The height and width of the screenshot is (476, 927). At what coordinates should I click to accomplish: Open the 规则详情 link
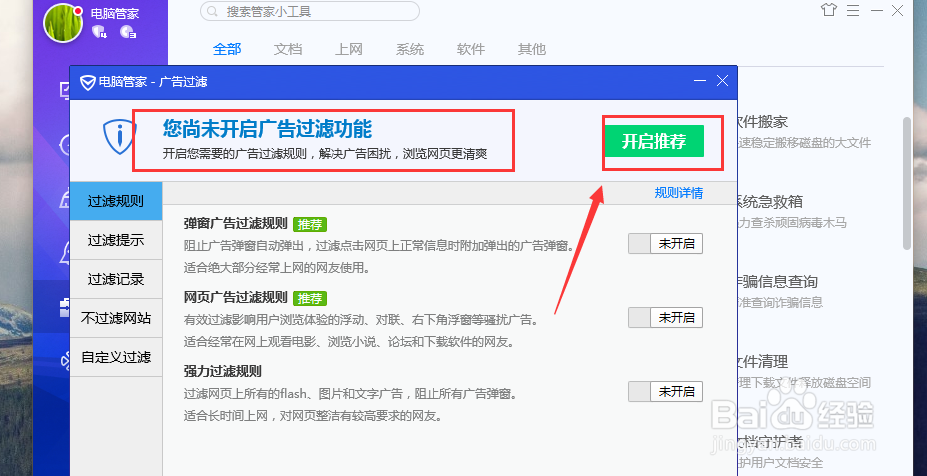pyautogui.click(x=679, y=193)
